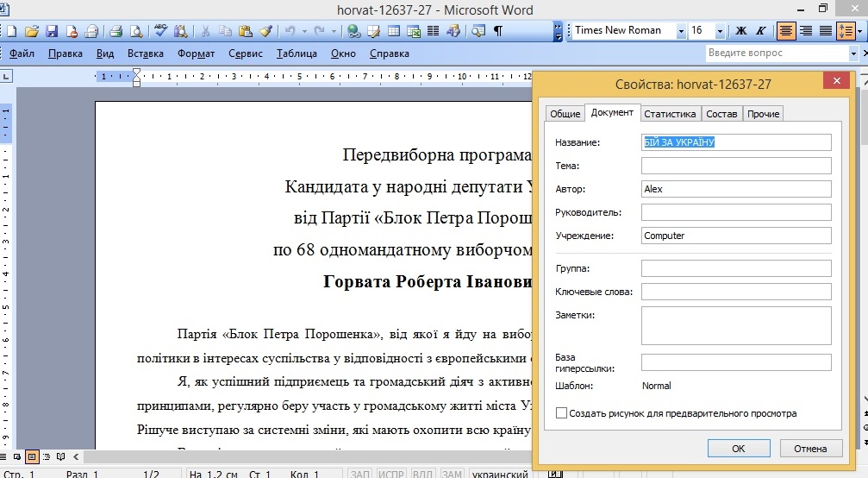Image resolution: width=868 pixels, height=478 pixels.
Task: Click the Send as e-mail icon
Action: point(92,31)
